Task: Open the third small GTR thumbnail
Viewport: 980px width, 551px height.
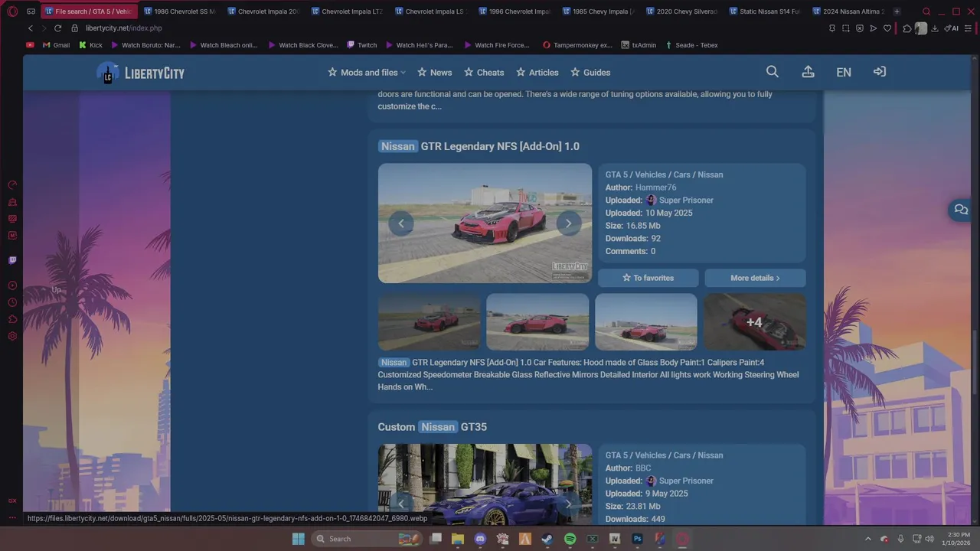Action: (x=646, y=321)
